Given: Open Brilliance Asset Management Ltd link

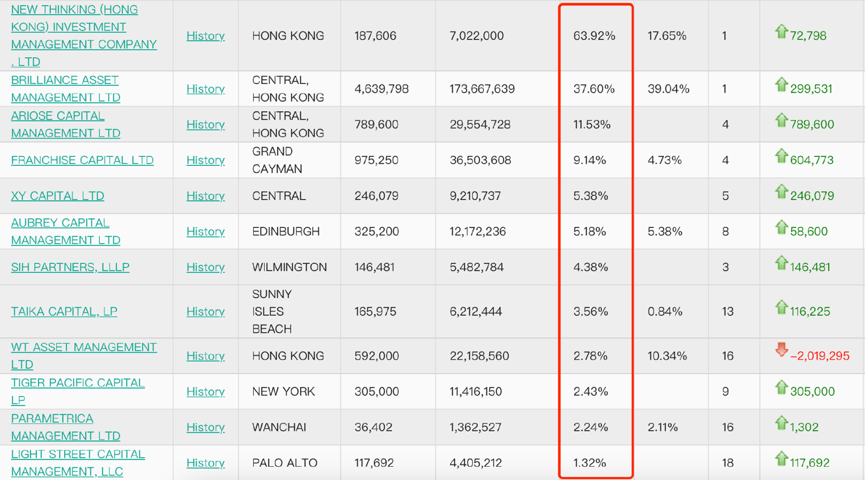Looking at the screenshot, I should click(x=65, y=89).
